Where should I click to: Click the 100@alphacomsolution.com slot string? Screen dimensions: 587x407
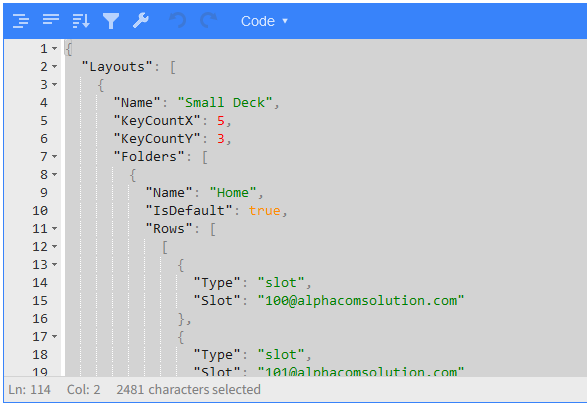[x=361, y=300]
